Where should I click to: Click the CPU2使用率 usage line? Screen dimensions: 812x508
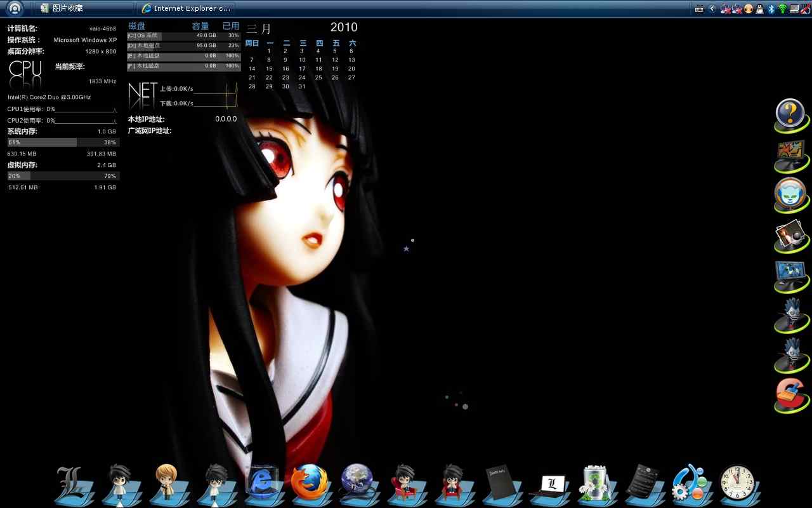tap(62, 120)
